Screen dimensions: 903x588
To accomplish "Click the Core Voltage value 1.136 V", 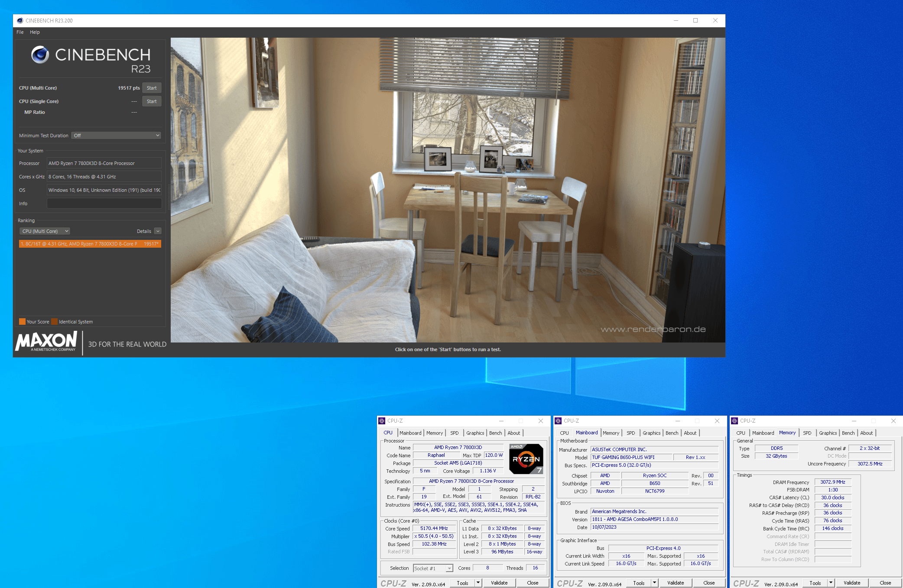I will pos(488,471).
